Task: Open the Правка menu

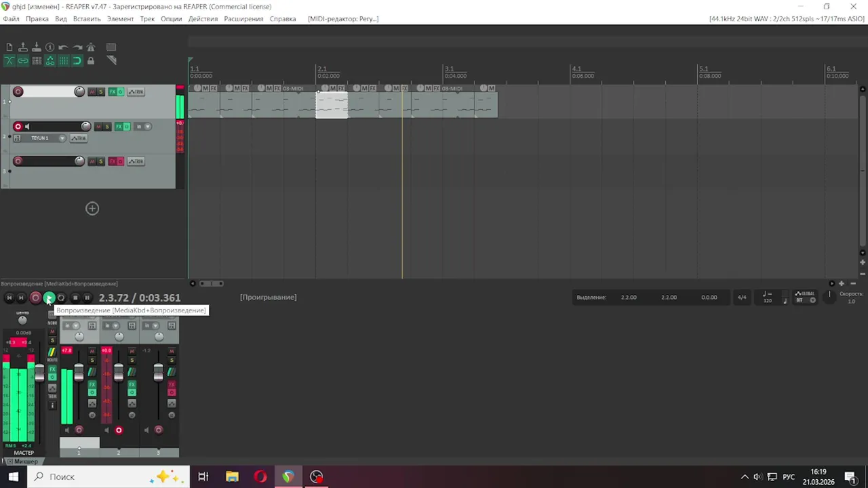Action: tap(37, 19)
